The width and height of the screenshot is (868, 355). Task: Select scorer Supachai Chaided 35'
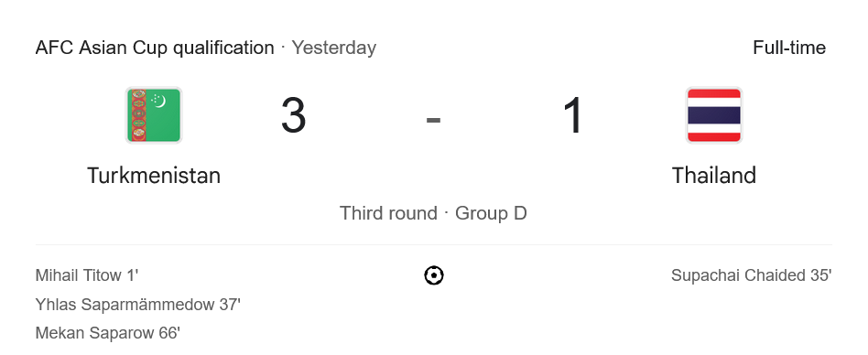(752, 275)
